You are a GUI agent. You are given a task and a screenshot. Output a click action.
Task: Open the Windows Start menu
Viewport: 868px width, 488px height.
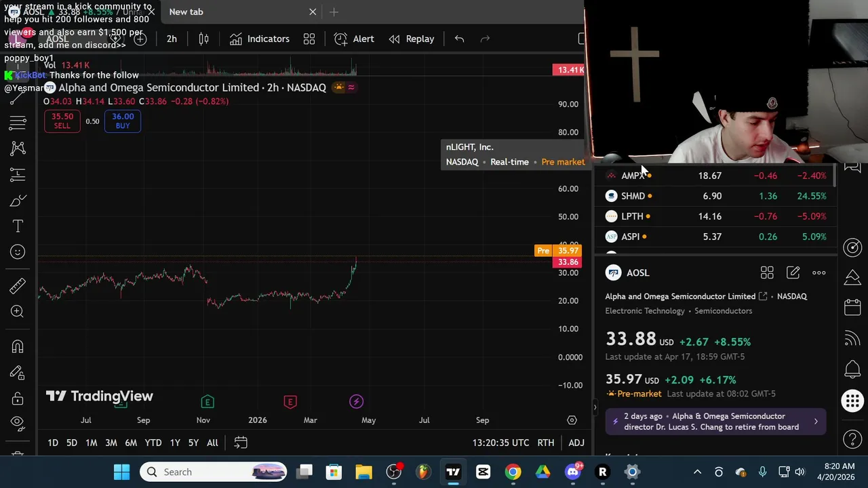tap(122, 472)
